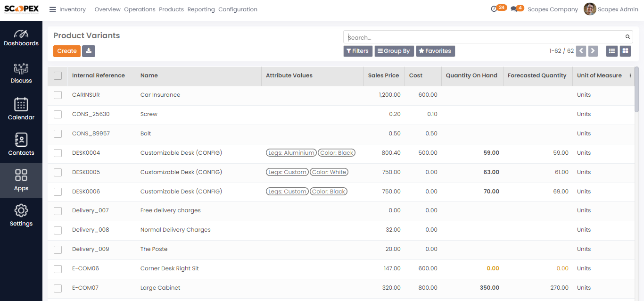Check the E-COM06 row checkbox
Screen dimensions: 644x301
[x=58, y=269]
